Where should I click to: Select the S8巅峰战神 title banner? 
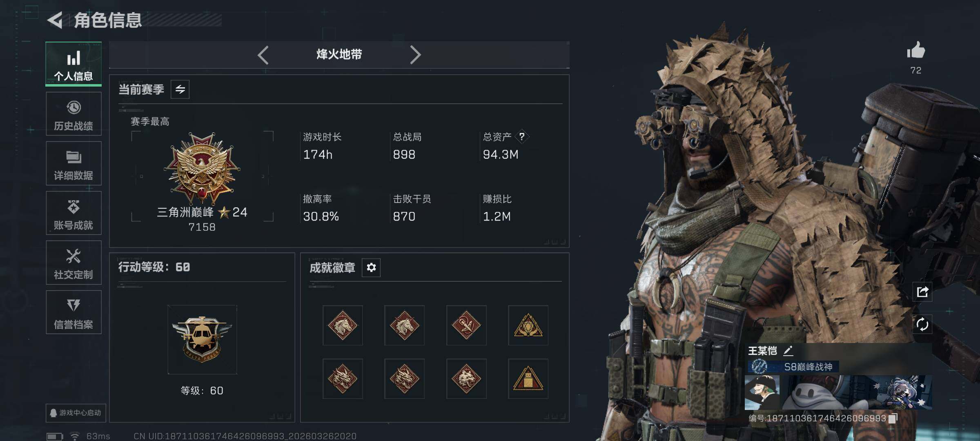pos(793,367)
